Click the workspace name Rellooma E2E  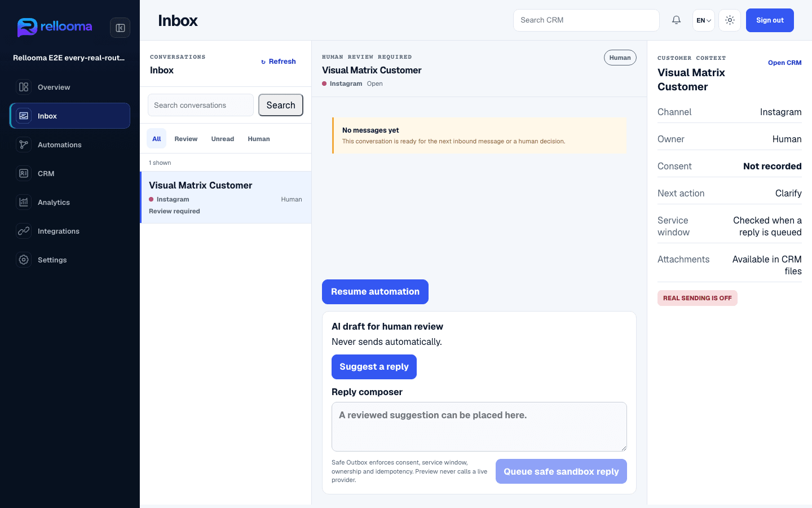69,58
